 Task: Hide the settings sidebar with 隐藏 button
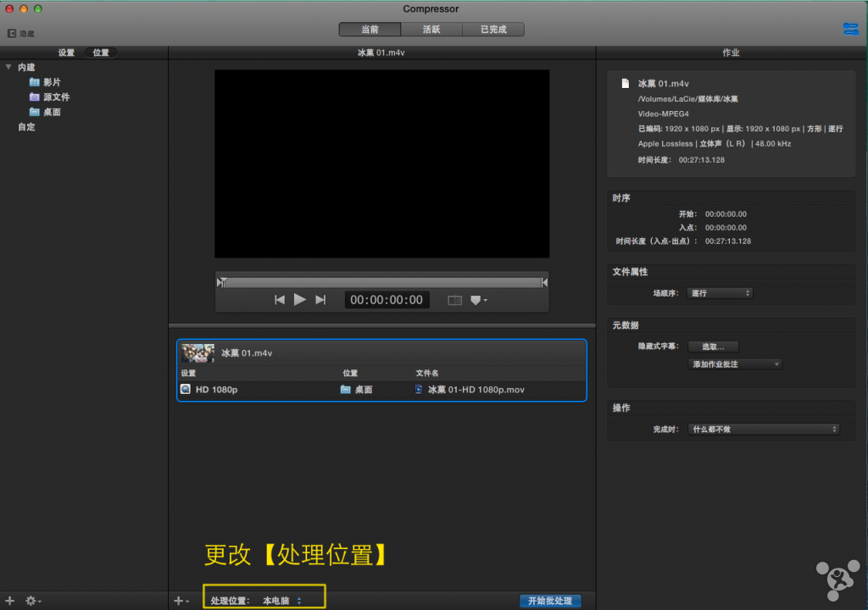[21, 34]
